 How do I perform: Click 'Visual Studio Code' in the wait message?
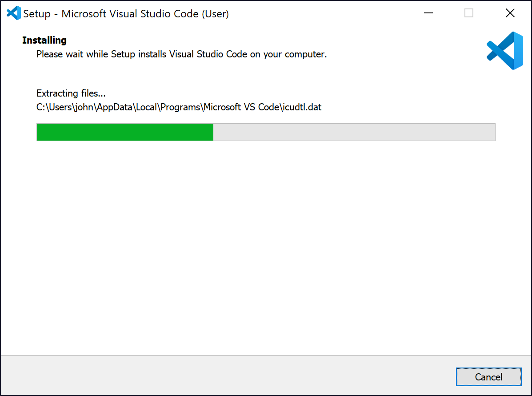coord(208,54)
